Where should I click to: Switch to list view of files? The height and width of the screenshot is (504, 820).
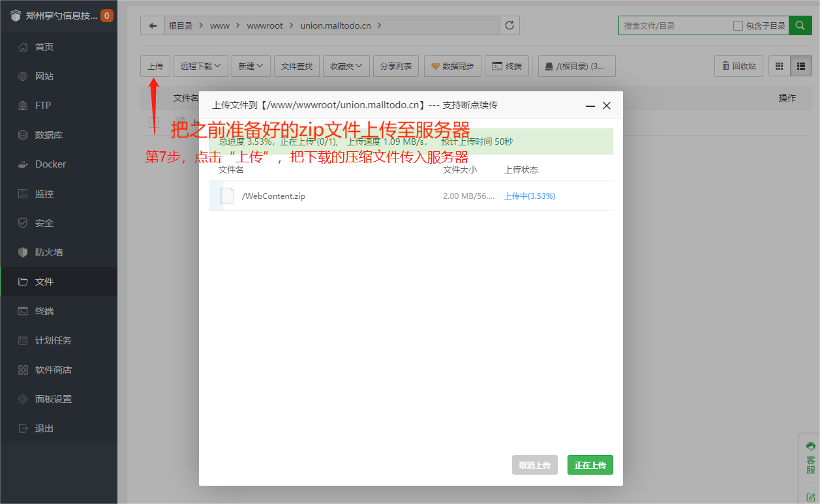800,66
